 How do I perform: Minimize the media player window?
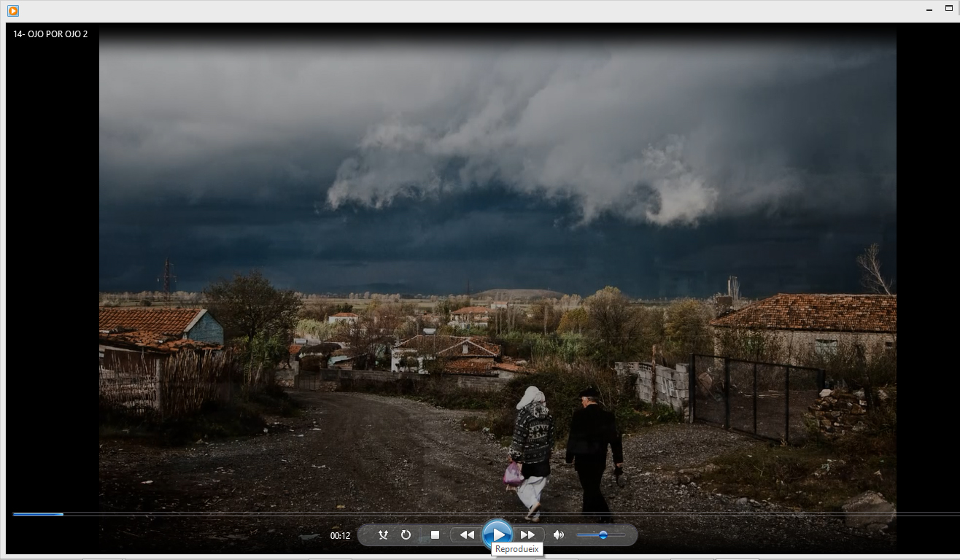(x=929, y=9)
